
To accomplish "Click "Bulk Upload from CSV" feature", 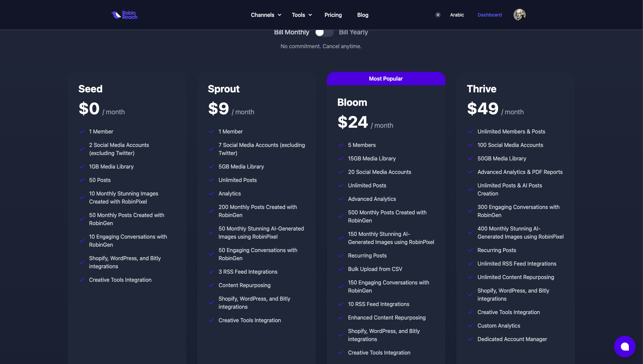I will coord(375,269).
